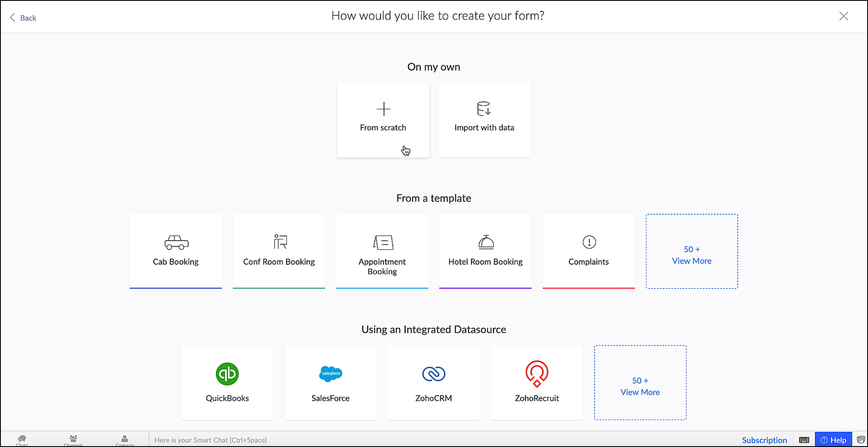Open the Hotel Room Booking bell icon

[x=486, y=242]
